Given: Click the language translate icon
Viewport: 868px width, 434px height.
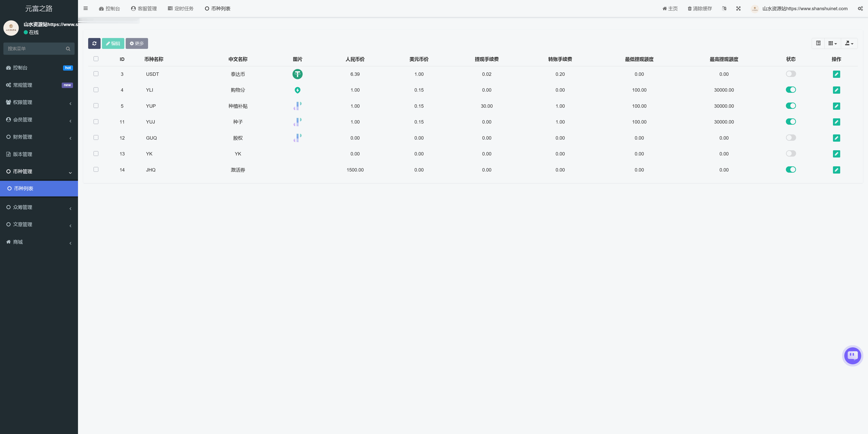Looking at the screenshot, I should coord(724,8).
